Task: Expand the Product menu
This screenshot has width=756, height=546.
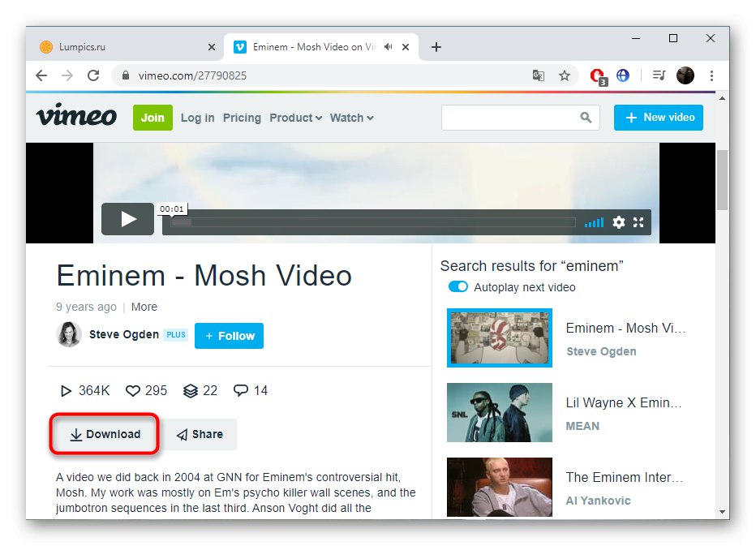Action: tap(295, 118)
